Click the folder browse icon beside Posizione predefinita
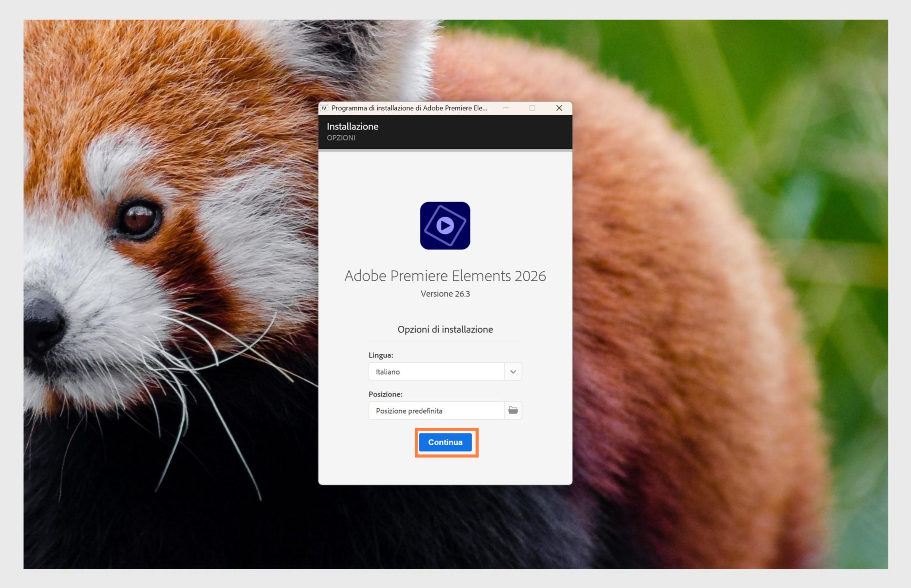This screenshot has height=588, width=911. point(512,411)
